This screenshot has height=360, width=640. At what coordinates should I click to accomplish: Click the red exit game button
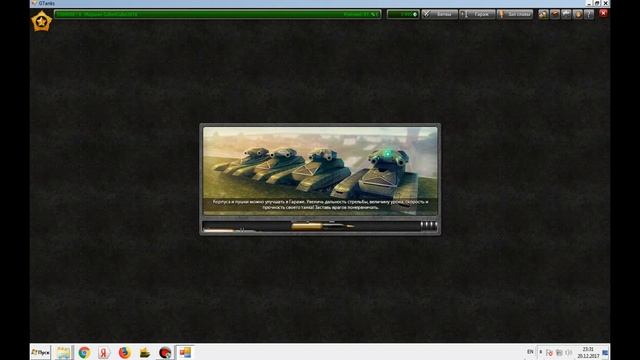[x=603, y=13]
